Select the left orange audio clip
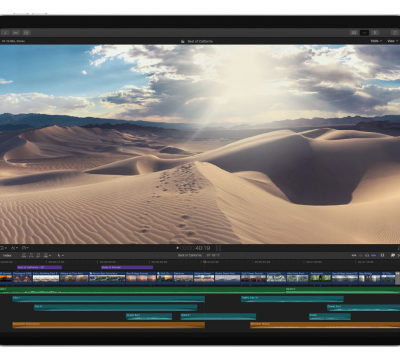Image resolution: width=400 pixels, height=360 pixels. 108,325
